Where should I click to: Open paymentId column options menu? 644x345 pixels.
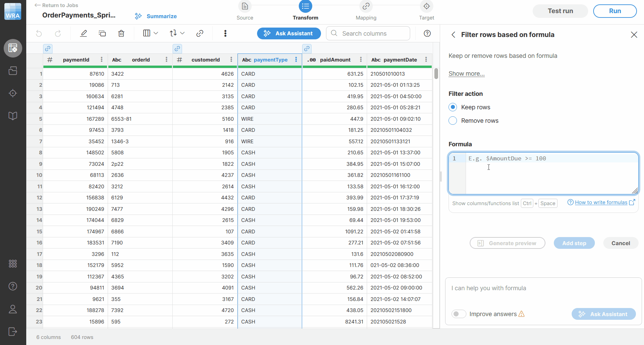pyautogui.click(x=102, y=60)
